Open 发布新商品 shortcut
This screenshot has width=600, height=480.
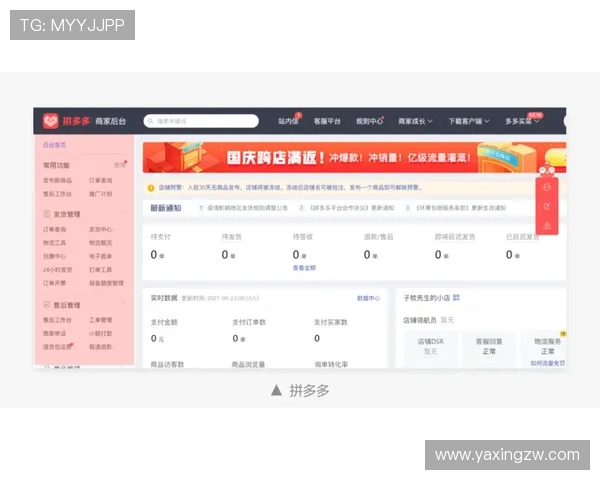tap(57, 180)
